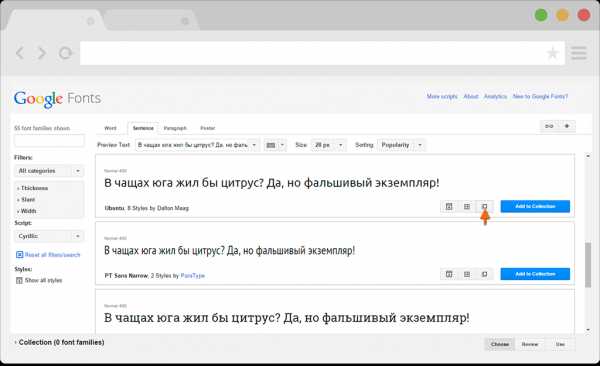Viewport: 600px width, 366px height.
Task: Open the About link
Action: click(x=471, y=96)
